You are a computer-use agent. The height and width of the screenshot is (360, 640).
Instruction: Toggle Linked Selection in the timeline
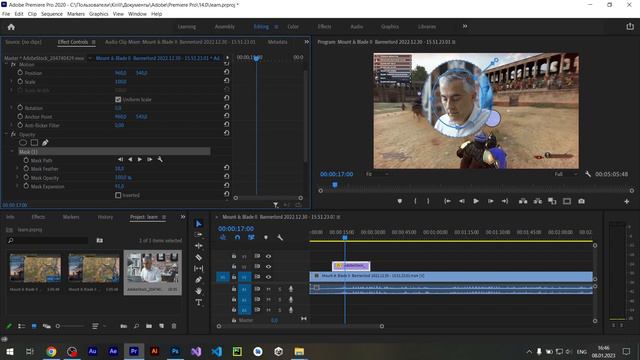pos(251,238)
